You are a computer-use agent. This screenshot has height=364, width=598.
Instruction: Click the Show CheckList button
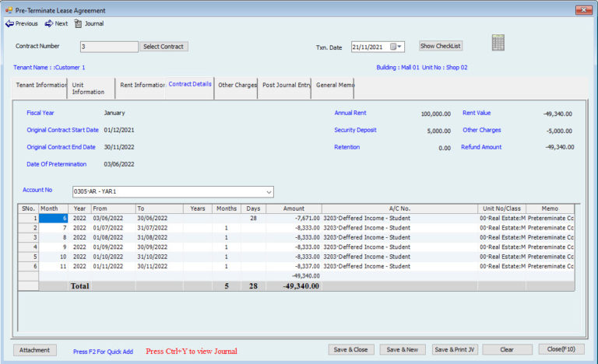[441, 46]
